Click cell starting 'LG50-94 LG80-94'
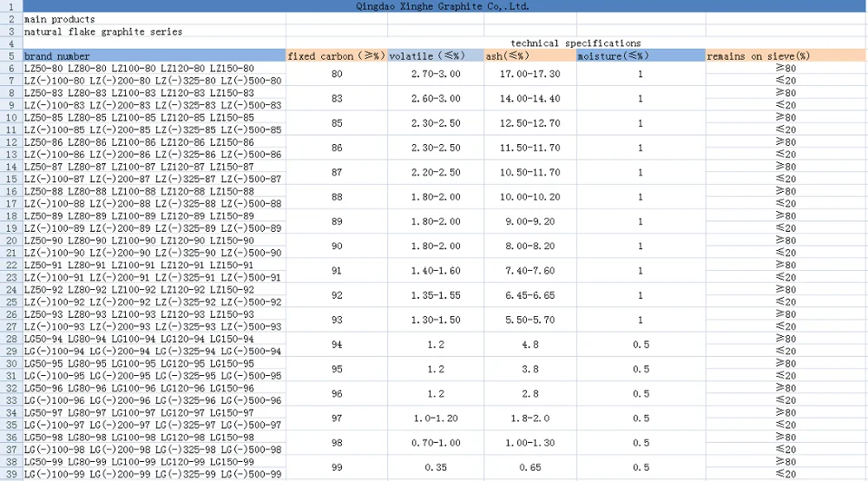This screenshot has width=868, height=481. click(x=154, y=339)
